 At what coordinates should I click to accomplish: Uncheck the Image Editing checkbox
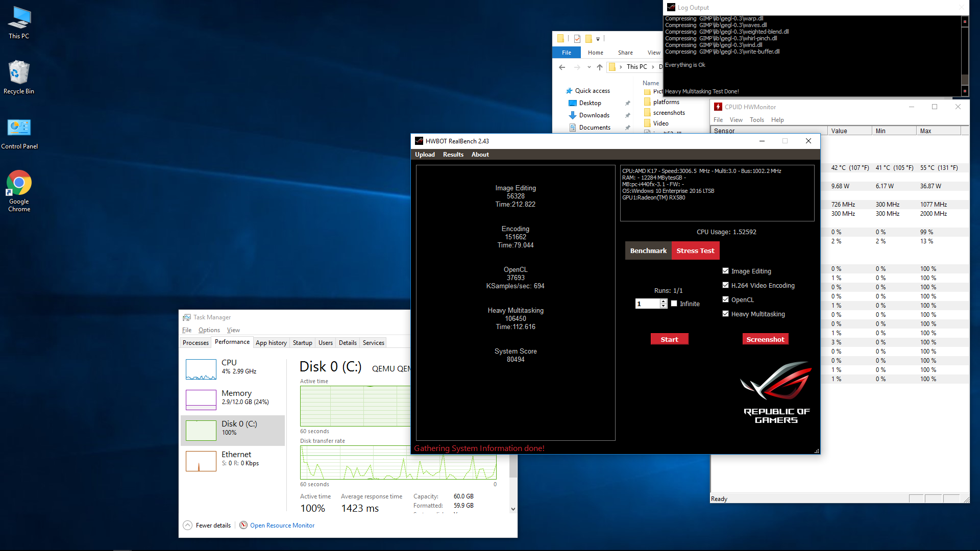(x=725, y=271)
